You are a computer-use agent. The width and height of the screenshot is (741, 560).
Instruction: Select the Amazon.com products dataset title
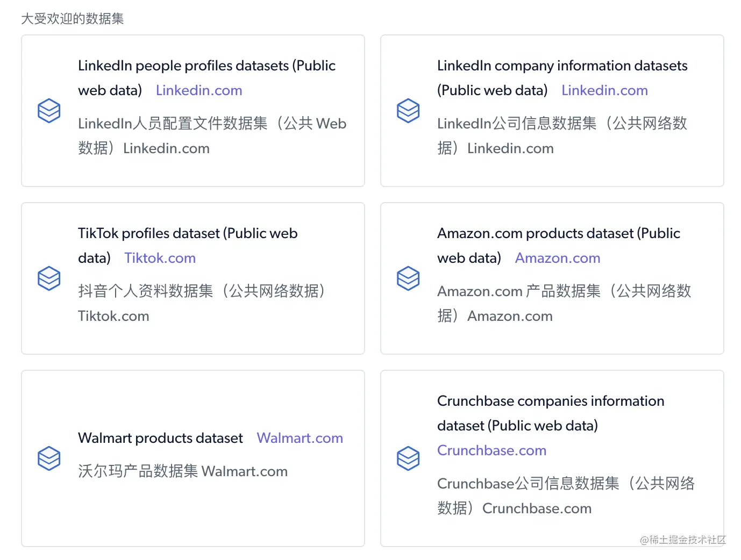pos(559,246)
